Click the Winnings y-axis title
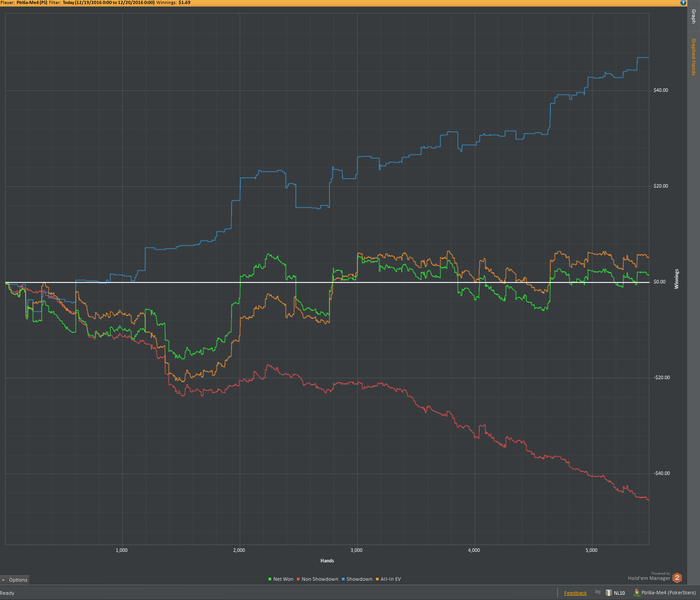Image resolution: width=700 pixels, height=600 pixels. (676, 279)
